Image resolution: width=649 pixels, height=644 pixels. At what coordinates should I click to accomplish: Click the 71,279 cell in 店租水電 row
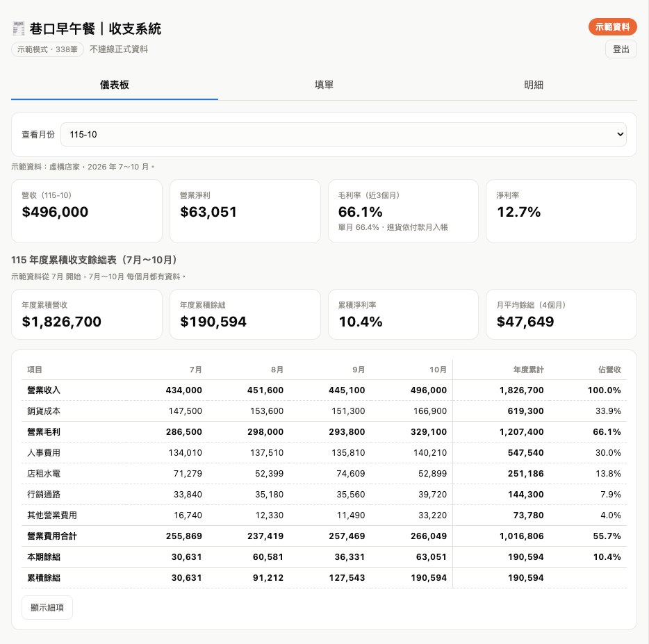188,474
